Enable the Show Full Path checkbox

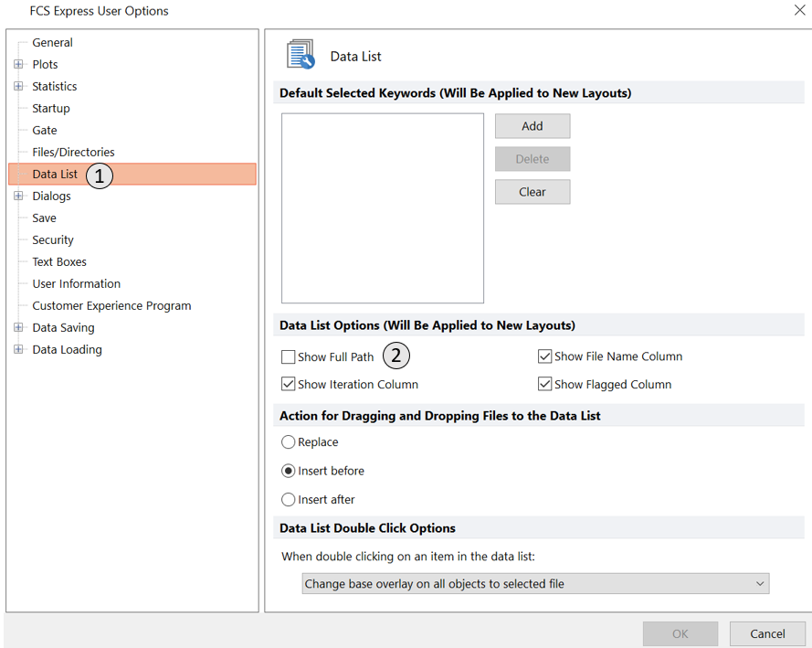(x=288, y=356)
